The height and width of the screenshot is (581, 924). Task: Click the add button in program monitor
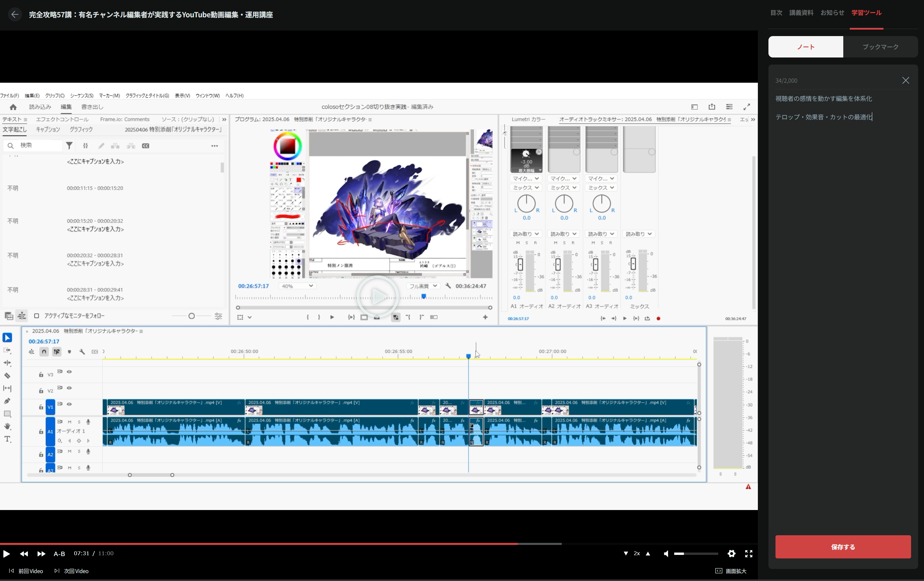[485, 317]
